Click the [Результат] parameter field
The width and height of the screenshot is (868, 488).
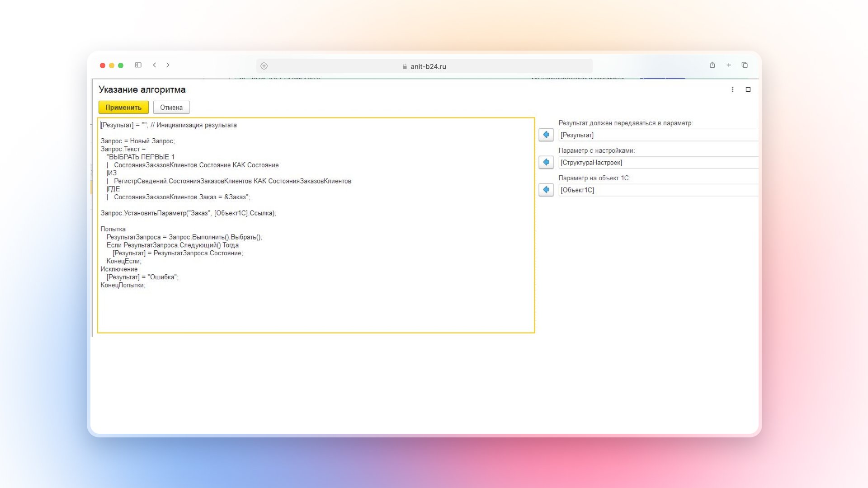click(x=658, y=135)
